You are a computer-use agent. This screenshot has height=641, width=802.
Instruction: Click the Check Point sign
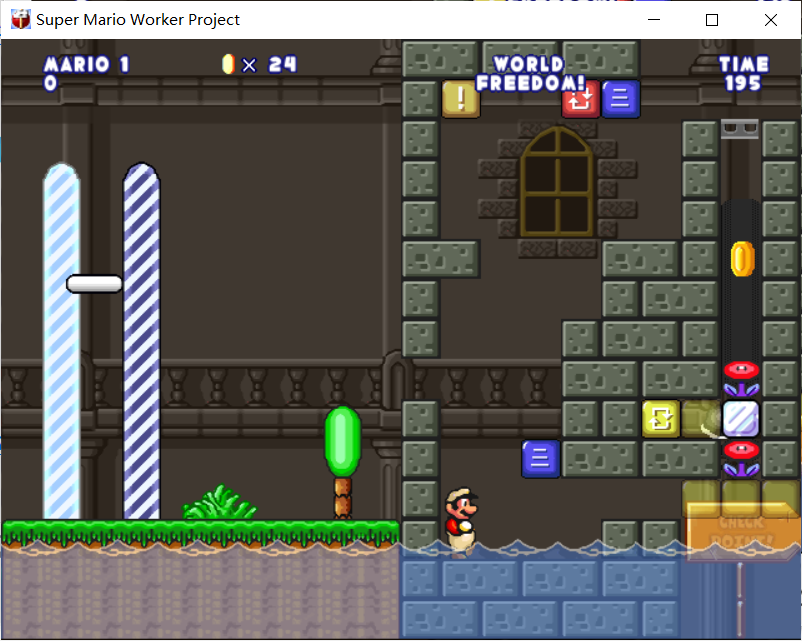[x=741, y=531]
